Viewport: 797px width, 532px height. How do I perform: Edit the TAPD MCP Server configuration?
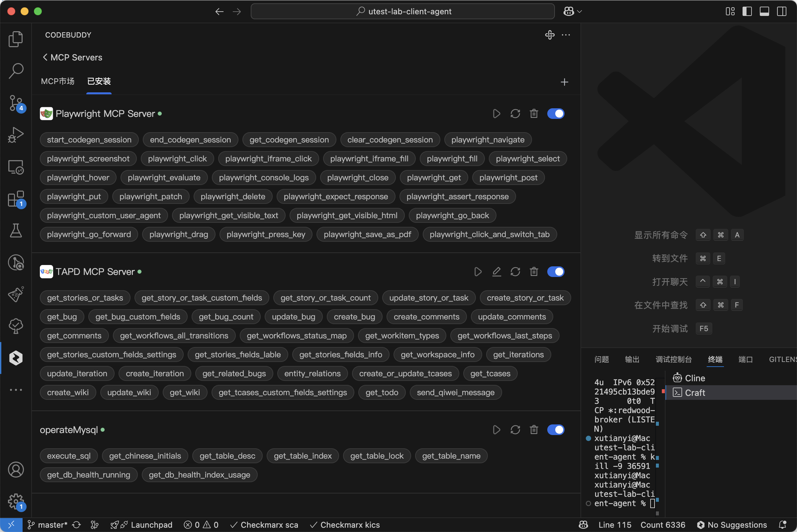pyautogui.click(x=496, y=272)
